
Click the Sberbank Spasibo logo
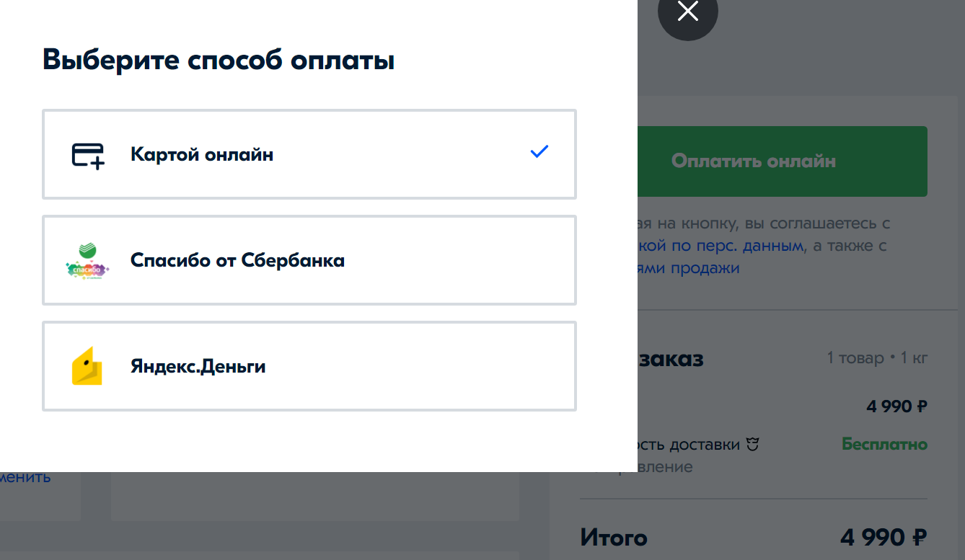tap(87, 261)
